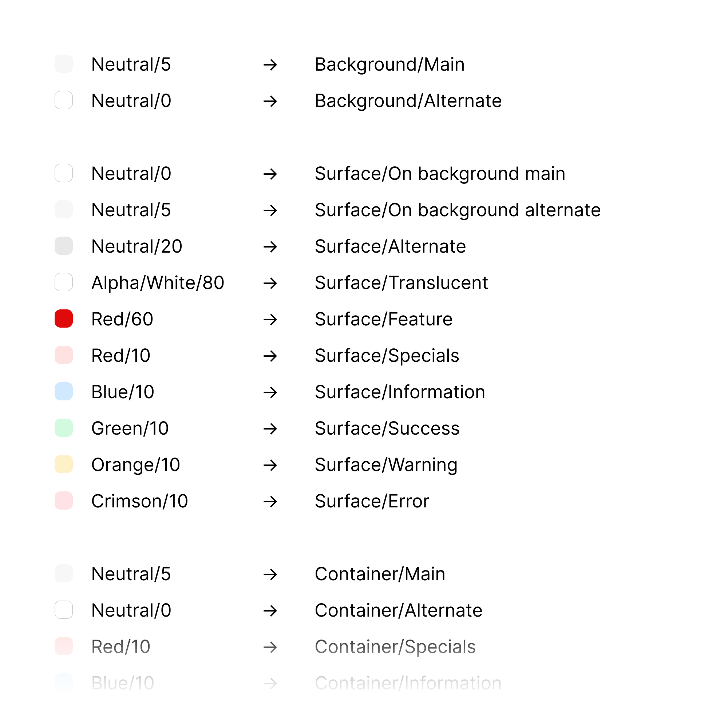Click the Surface/Specials token name
Image resolution: width=728 pixels, height=728 pixels.
[x=387, y=356]
